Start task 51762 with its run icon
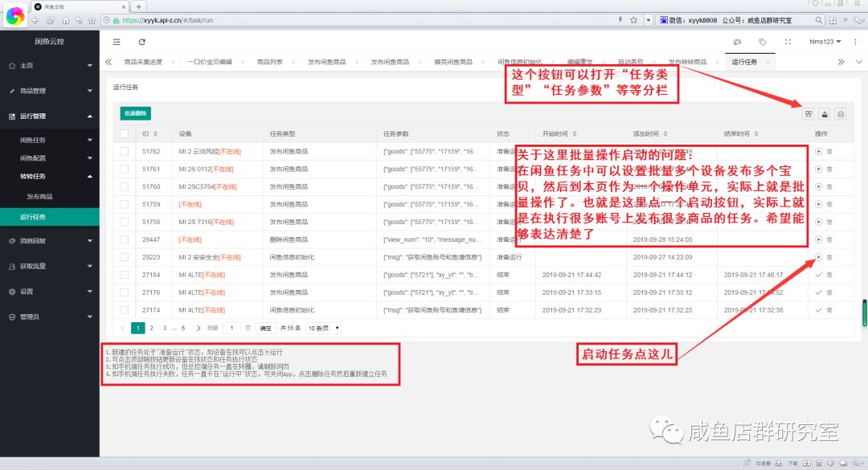This screenshot has height=470, width=868. [818, 151]
